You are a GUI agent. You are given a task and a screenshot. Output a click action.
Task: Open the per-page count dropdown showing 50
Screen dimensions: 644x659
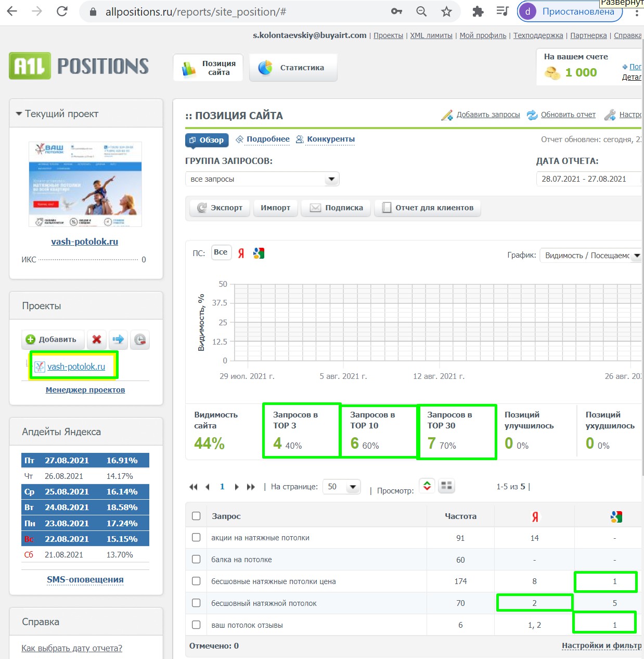pos(342,487)
